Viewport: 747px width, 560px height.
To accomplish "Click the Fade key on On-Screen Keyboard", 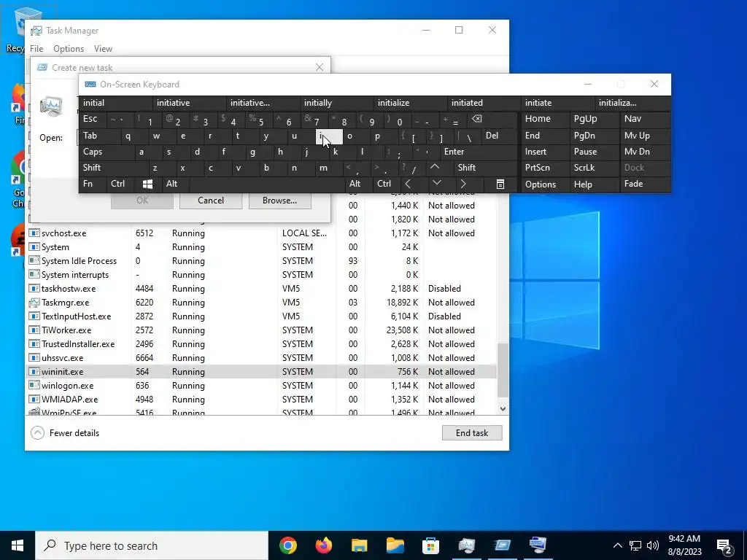I will coord(645,184).
